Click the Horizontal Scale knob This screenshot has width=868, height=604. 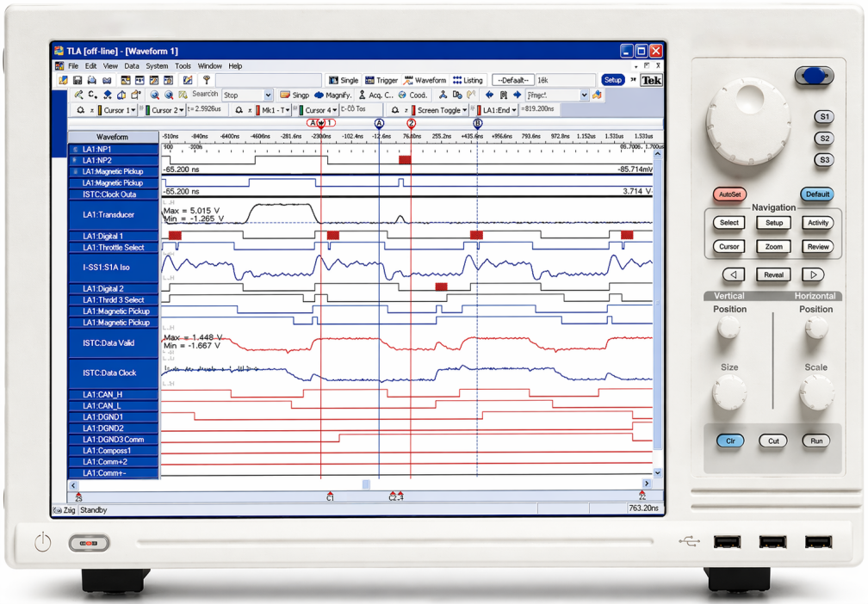click(x=816, y=392)
